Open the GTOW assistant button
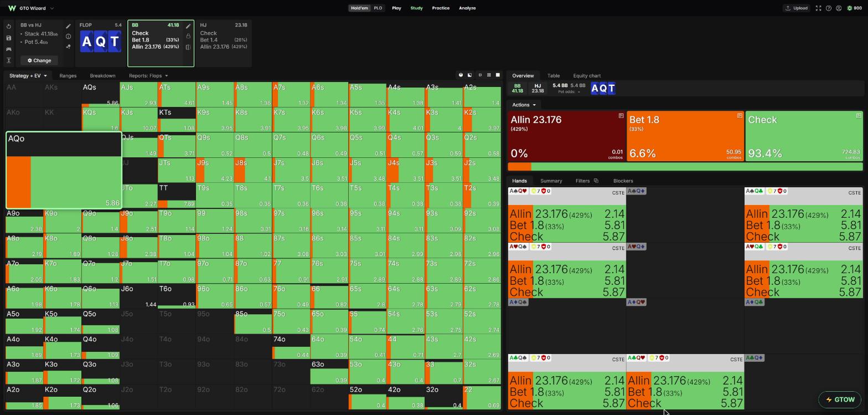Viewport: 868px width, 415px height. click(x=840, y=399)
